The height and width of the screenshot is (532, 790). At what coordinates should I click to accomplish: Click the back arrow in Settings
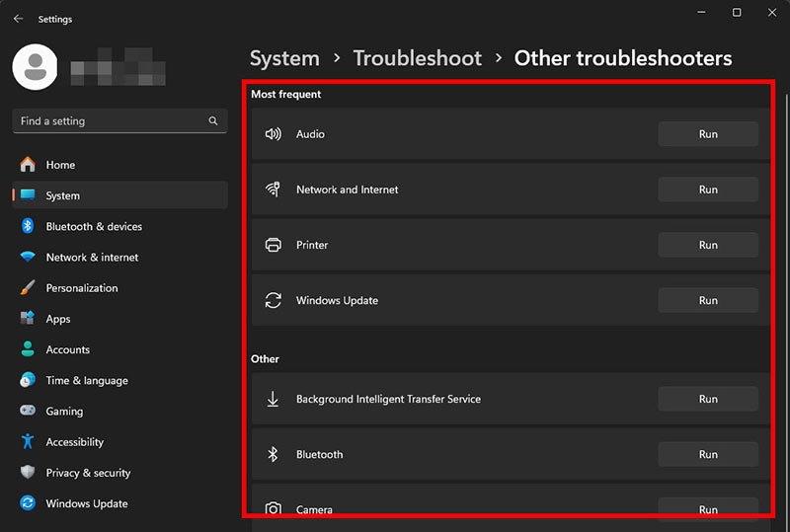click(19, 19)
